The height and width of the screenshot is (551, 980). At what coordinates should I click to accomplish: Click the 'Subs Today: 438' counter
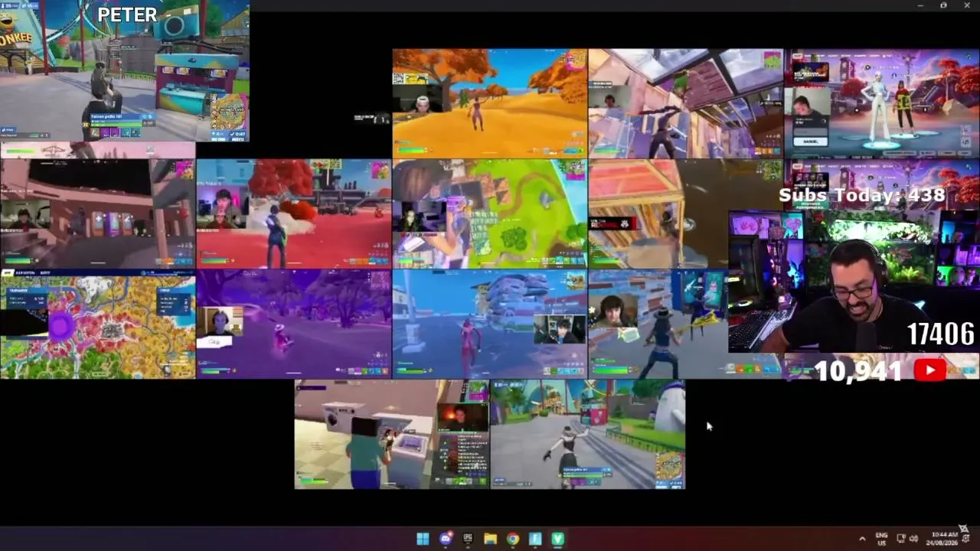(862, 195)
